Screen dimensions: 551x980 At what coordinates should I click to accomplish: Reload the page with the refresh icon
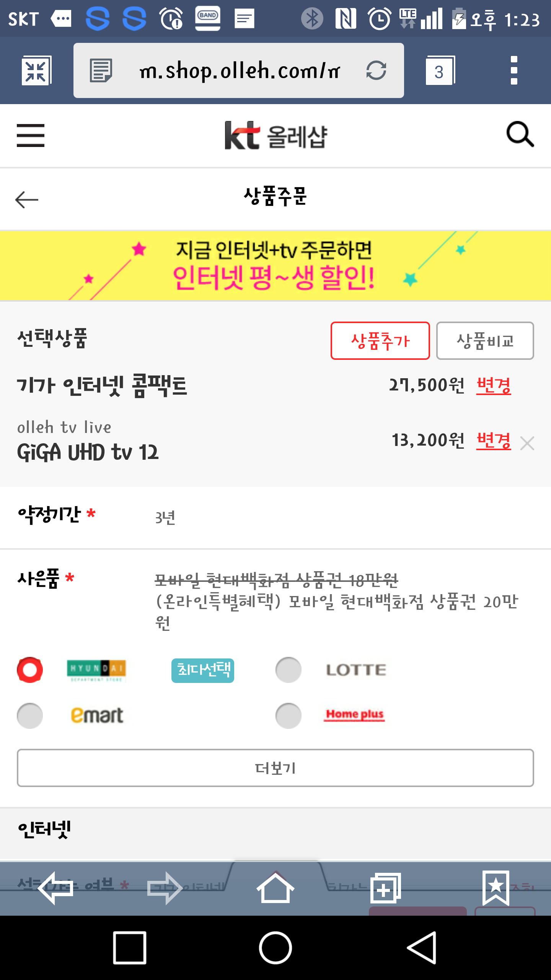(376, 70)
